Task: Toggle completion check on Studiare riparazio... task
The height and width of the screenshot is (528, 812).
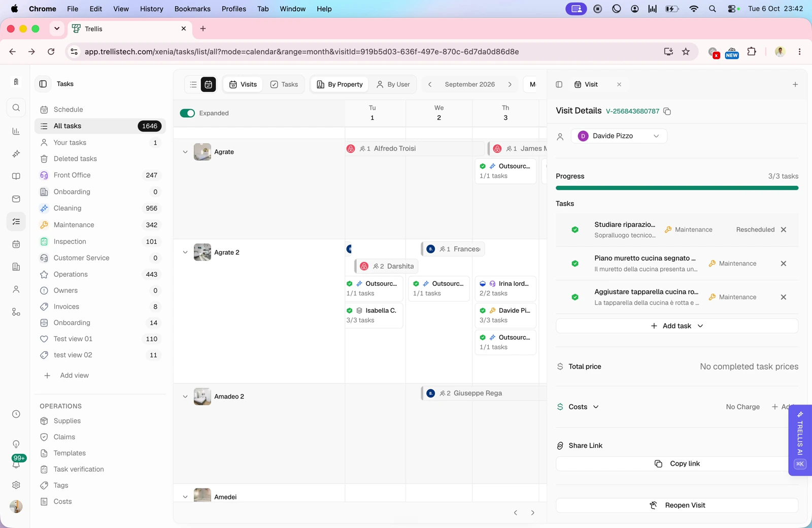Action: tap(575, 229)
